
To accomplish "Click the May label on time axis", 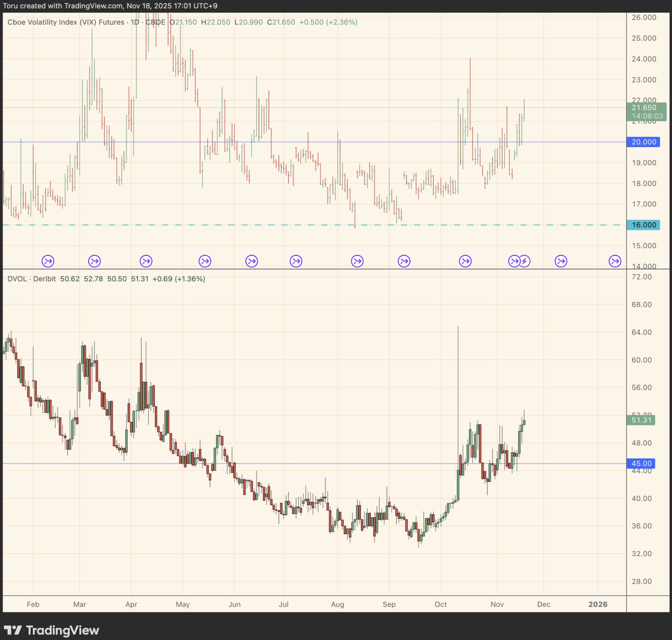I will (183, 604).
